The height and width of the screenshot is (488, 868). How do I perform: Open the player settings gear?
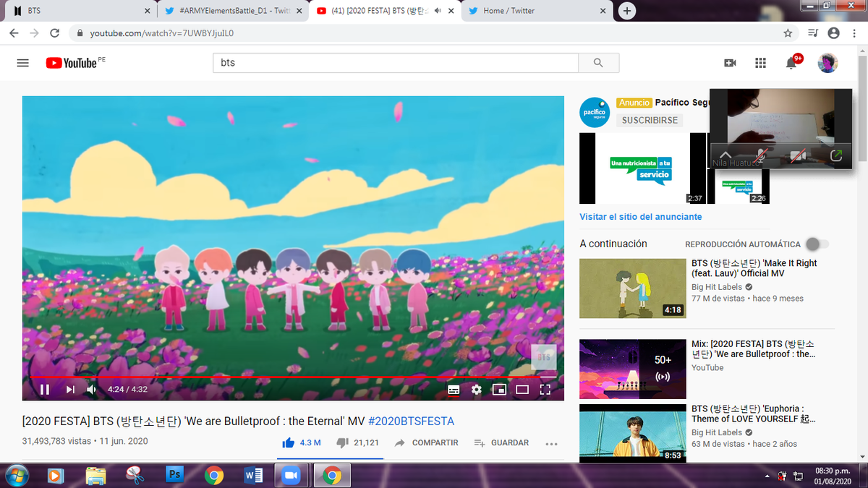pyautogui.click(x=476, y=390)
